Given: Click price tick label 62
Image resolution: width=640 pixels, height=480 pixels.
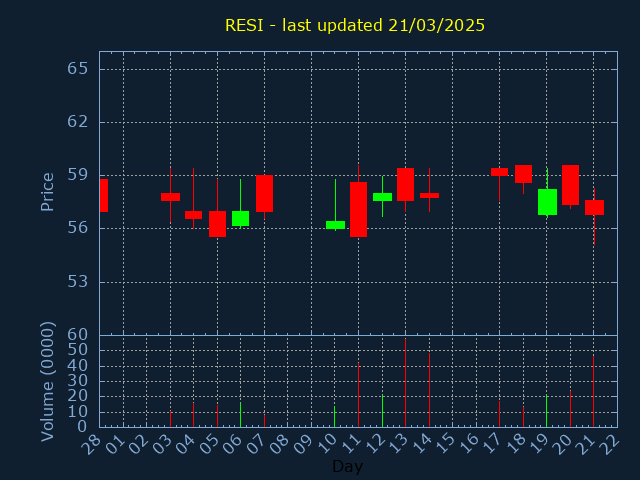Looking at the screenshot, I should point(78,122).
